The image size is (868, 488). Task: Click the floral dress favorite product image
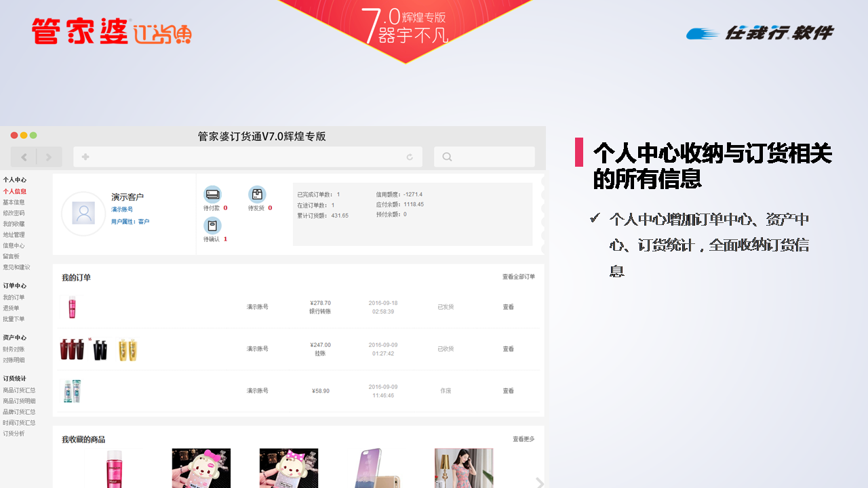464,468
